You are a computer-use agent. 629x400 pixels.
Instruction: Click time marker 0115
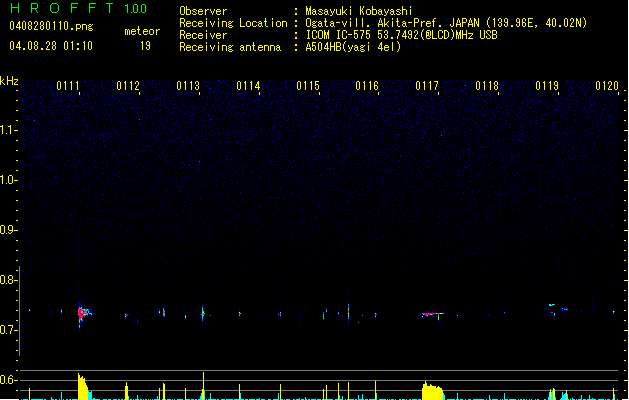click(x=308, y=86)
